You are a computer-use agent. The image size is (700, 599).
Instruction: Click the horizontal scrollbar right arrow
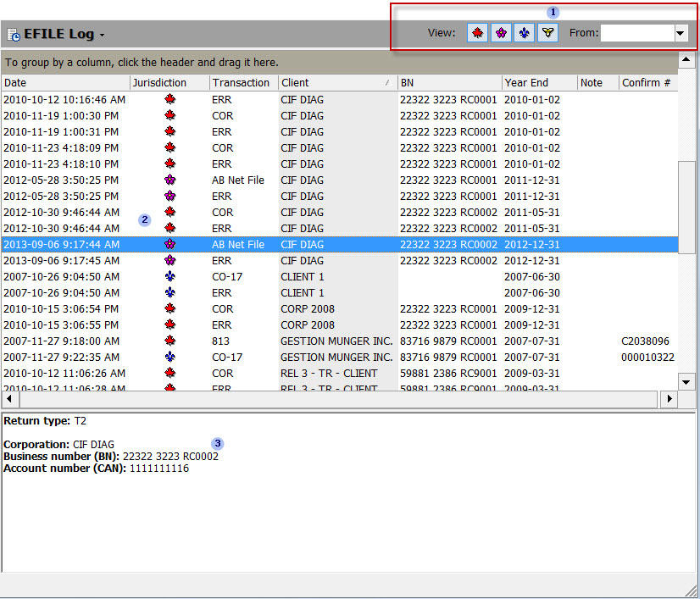[x=669, y=398]
